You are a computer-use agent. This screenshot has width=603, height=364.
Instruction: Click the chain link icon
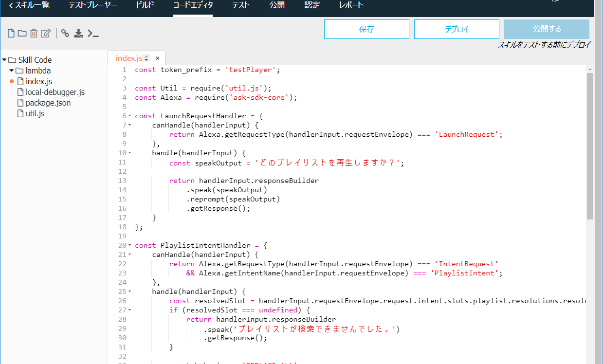[65, 33]
